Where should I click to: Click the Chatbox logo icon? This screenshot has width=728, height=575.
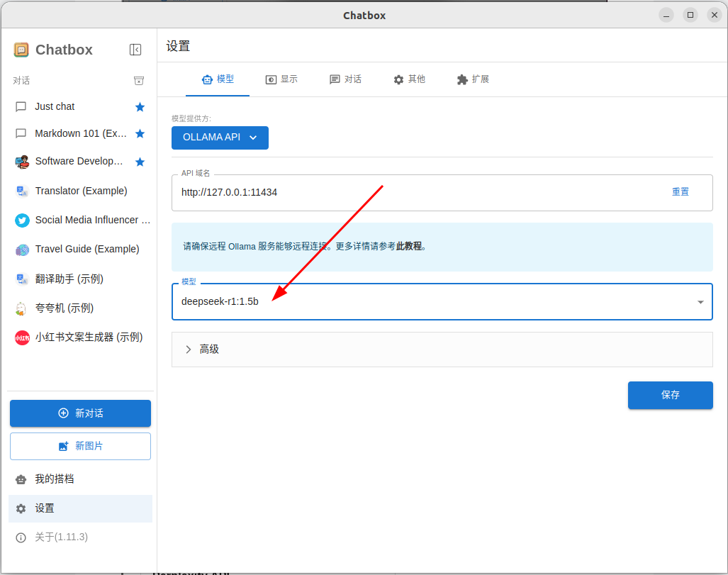pyautogui.click(x=21, y=50)
